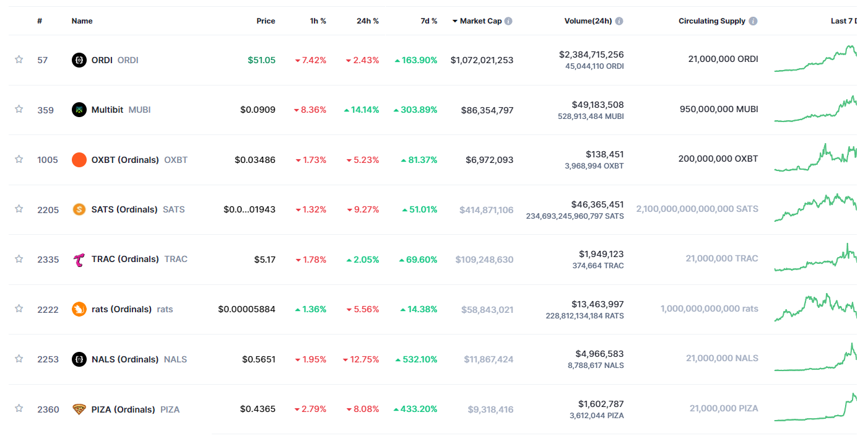The image size is (868, 438).
Task: Toggle watchlist star for NALS (Ordinals)
Action: (19, 359)
